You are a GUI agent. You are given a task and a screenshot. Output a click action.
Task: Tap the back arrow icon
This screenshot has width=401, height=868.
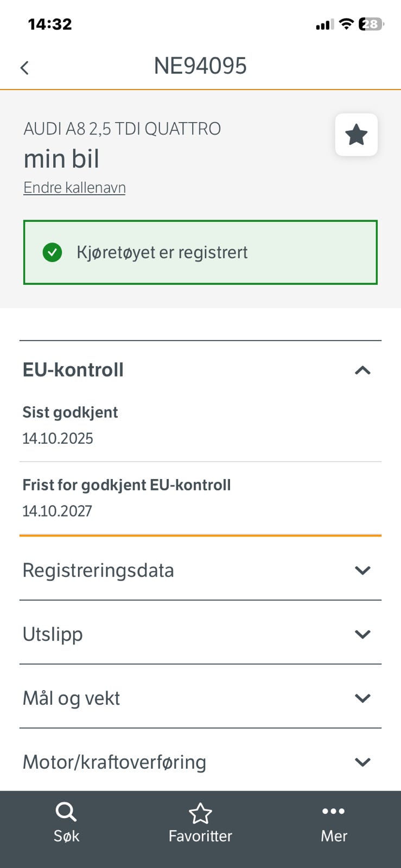pyautogui.click(x=24, y=68)
